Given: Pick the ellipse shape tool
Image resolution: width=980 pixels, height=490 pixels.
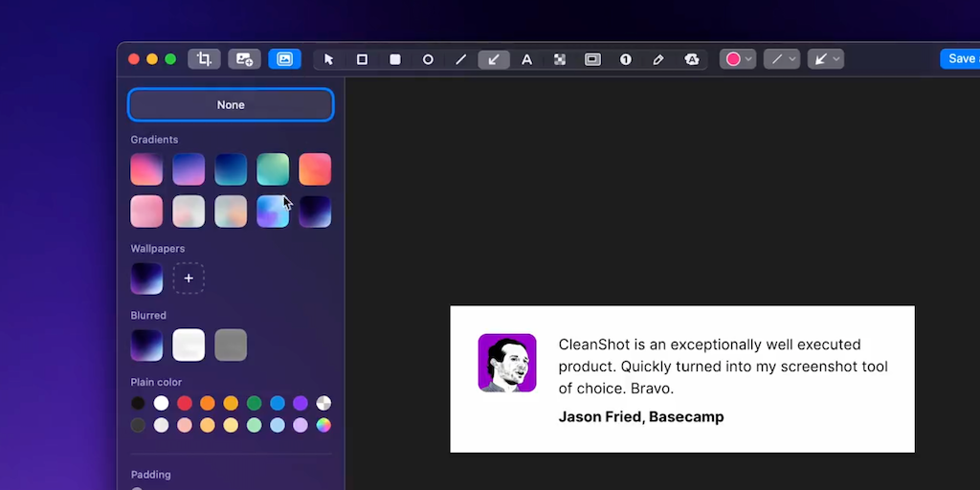Looking at the screenshot, I should (428, 59).
